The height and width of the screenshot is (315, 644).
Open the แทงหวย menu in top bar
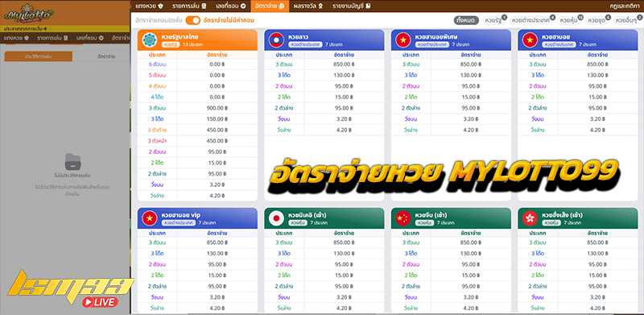click(x=149, y=6)
